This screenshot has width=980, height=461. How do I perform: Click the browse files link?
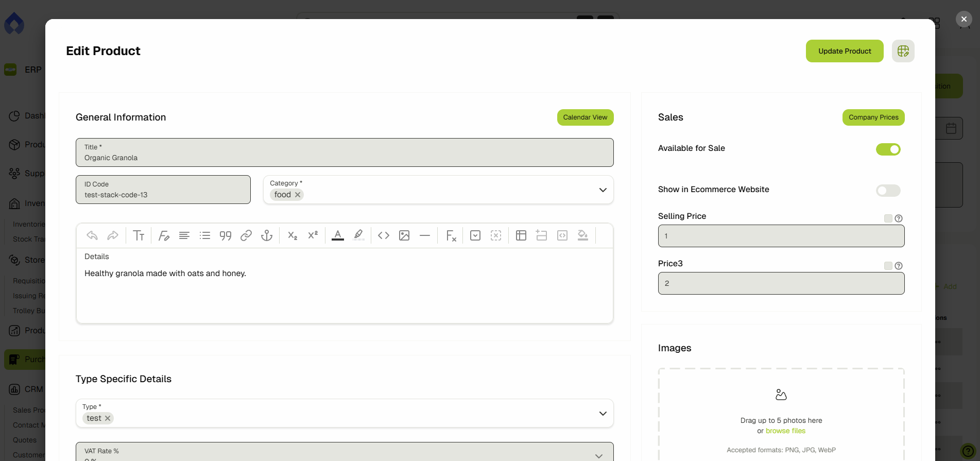pyautogui.click(x=785, y=431)
